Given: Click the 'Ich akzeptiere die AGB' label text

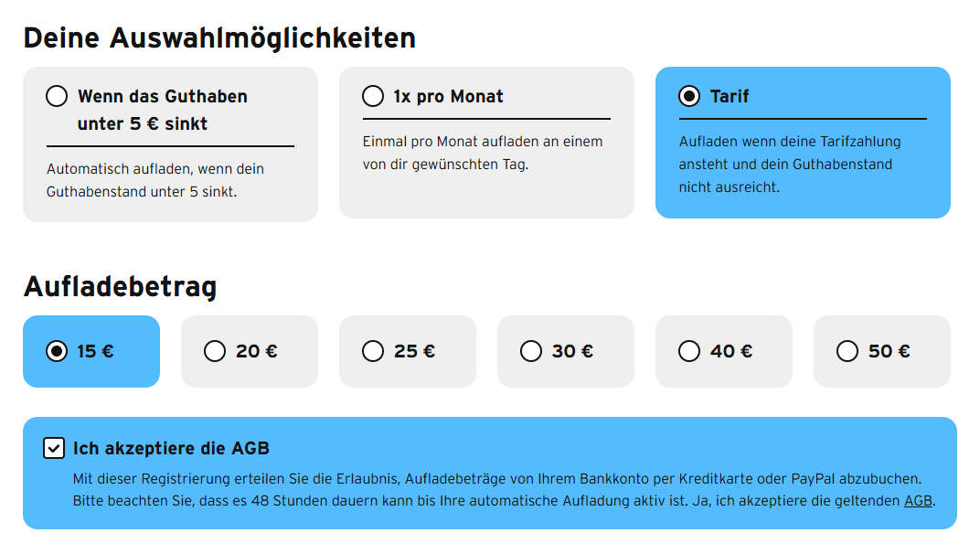Looking at the screenshot, I should (171, 448).
